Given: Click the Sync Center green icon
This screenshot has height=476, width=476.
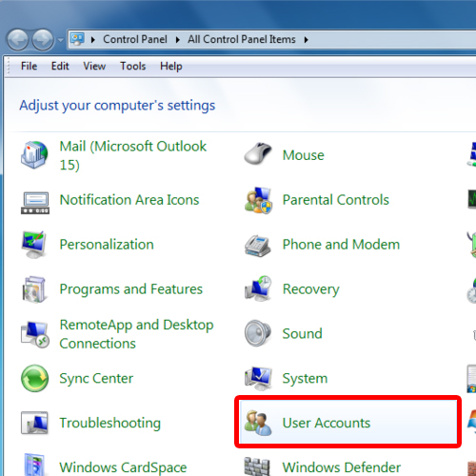Looking at the screenshot, I should click(x=34, y=378).
